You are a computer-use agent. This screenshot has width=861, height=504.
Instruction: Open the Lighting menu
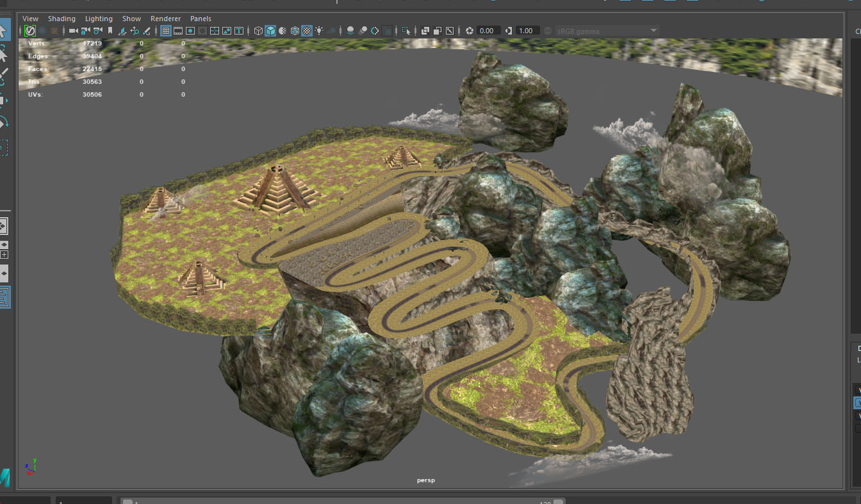tap(99, 19)
